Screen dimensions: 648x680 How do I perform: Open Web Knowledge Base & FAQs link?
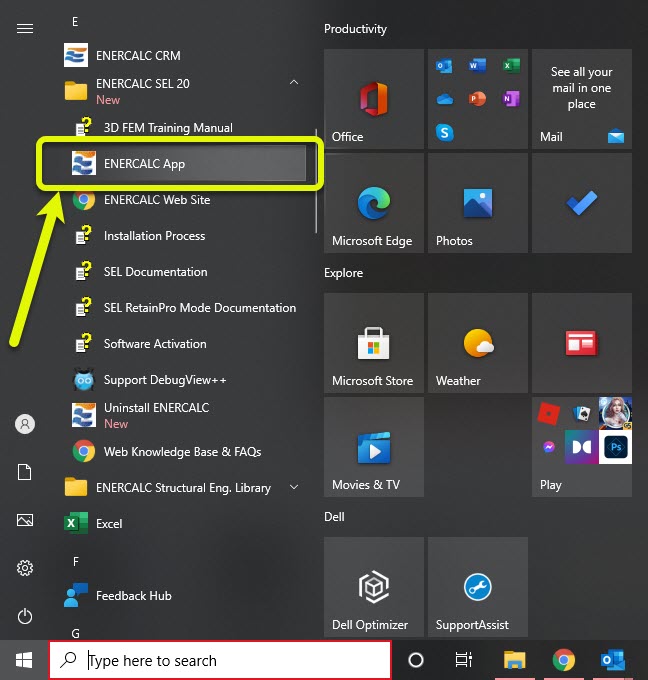182,451
